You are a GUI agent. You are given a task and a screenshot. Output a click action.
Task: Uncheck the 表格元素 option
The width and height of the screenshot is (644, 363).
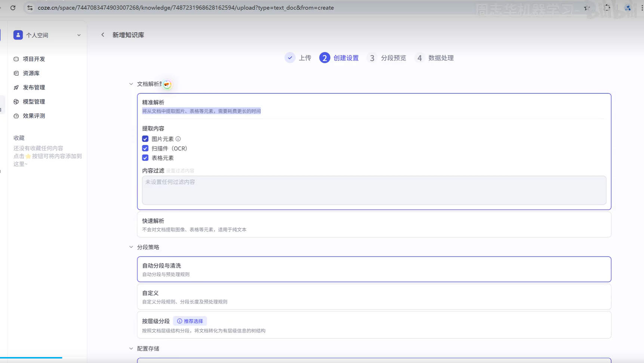click(145, 158)
